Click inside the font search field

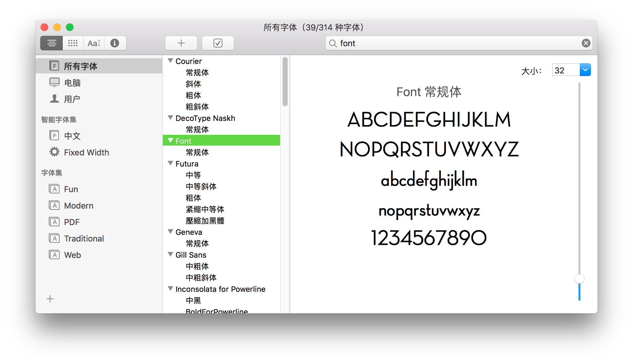pos(456,43)
